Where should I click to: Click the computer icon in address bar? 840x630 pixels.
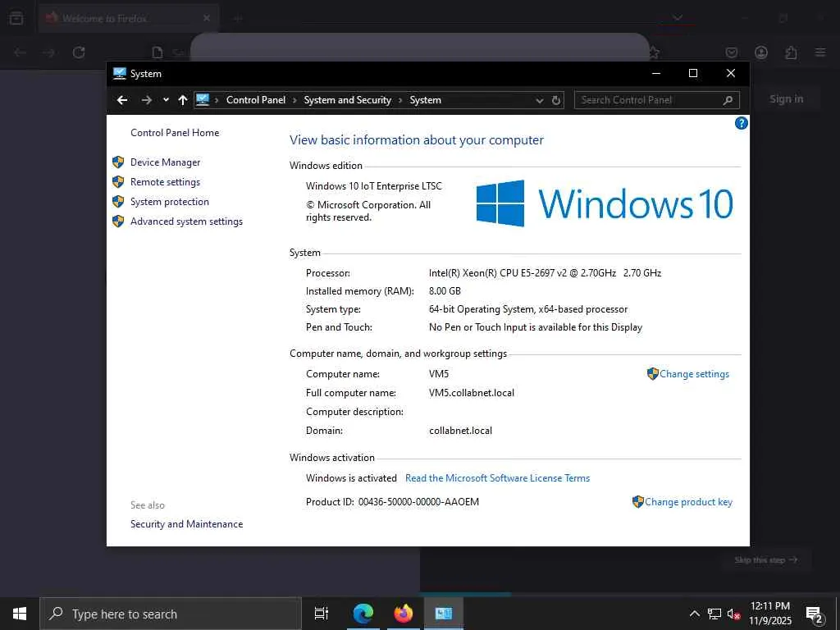(203, 99)
